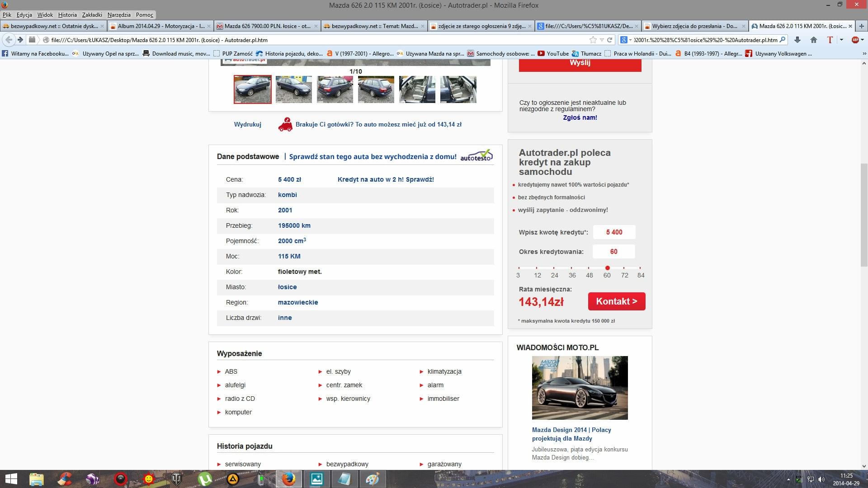Image resolution: width=868 pixels, height=488 pixels.
Task: Open uTorrent from taskbar
Action: tap(205, 479)
